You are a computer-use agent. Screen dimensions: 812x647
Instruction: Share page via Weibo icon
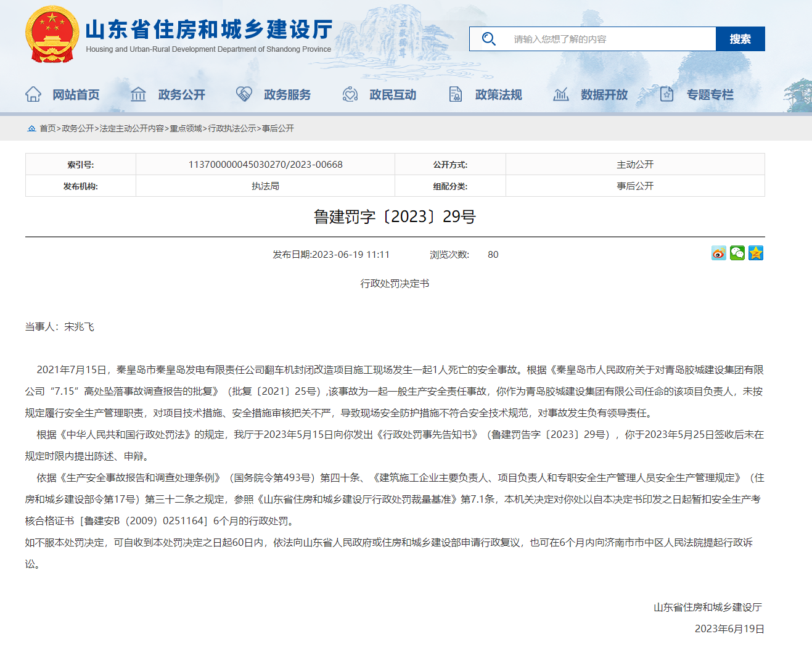pyautogui.click(x=718, y=253)
